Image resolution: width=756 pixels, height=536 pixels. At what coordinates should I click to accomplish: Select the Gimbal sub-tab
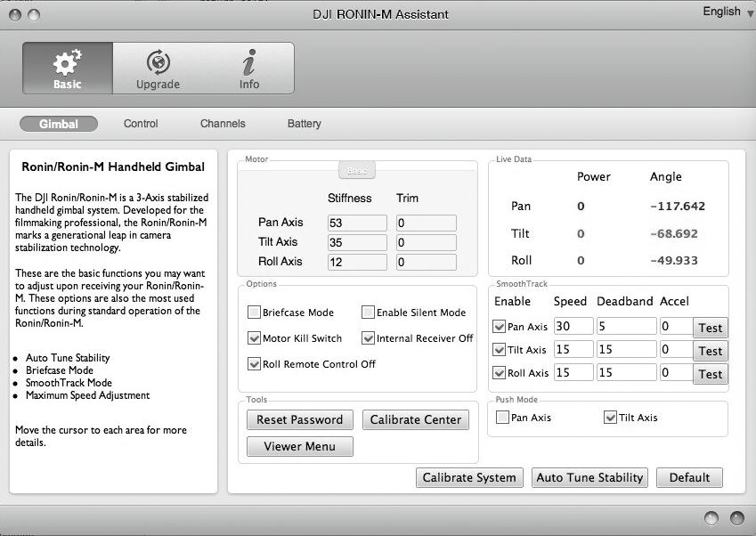pyautogui.click(x=59, y=124)
